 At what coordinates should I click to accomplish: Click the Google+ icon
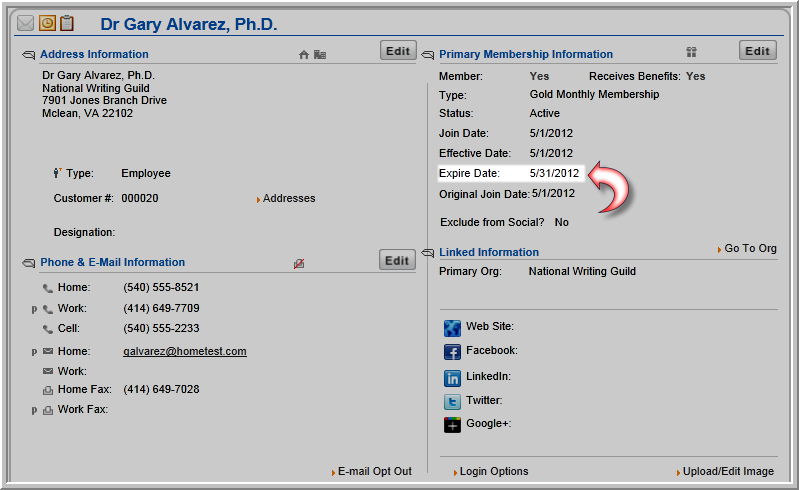point(452,424)
